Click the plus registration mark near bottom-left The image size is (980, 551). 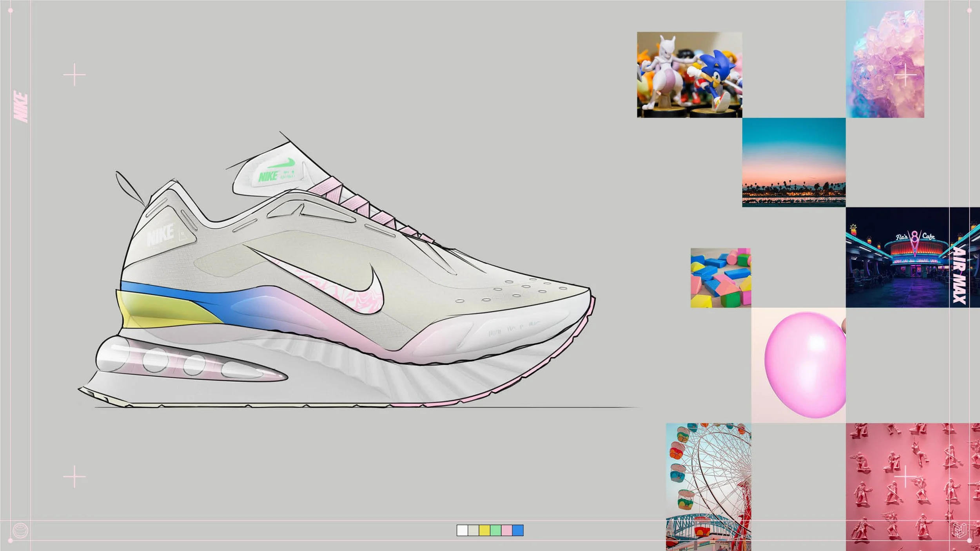click(x=74, y=475)
